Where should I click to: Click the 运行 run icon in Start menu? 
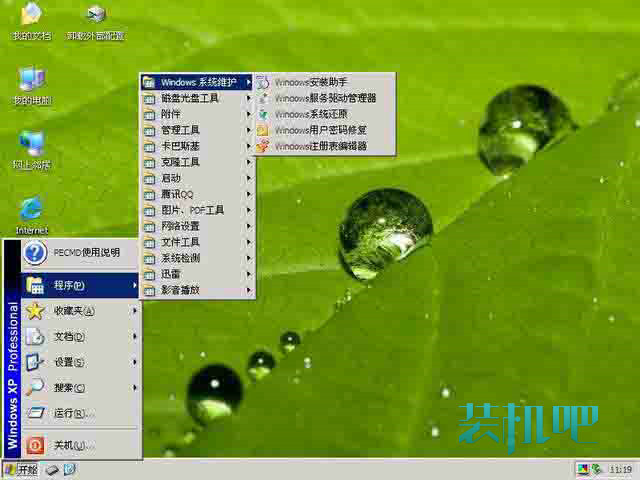coord(35,413)
